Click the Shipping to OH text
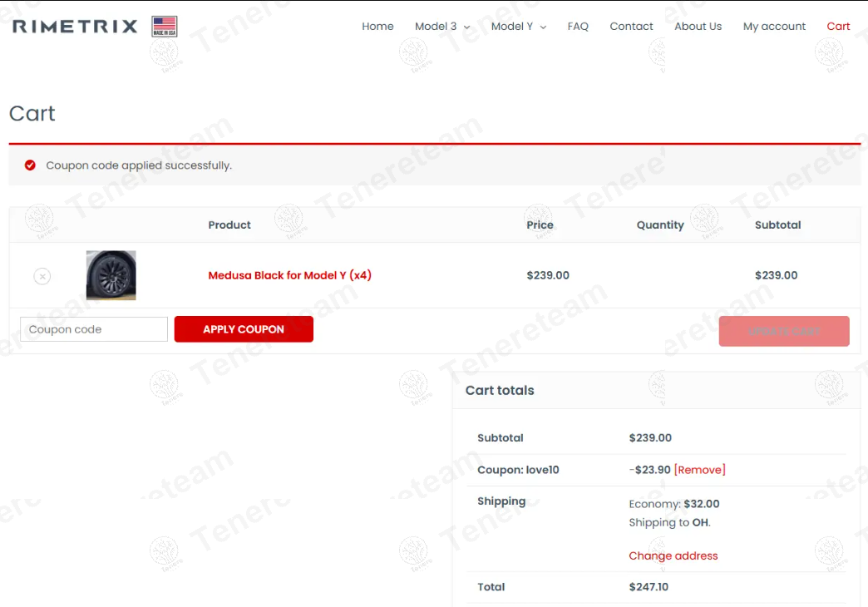868x607 pixels. pos(669,522)
